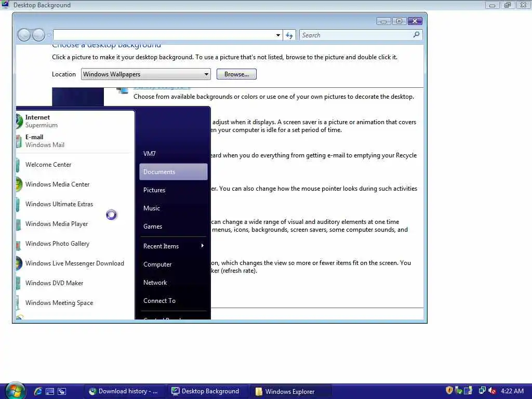Expand the address bar history dropdown arrow
Image resolution: width=532 pixels, height=399 pixels.
[278, 35]
